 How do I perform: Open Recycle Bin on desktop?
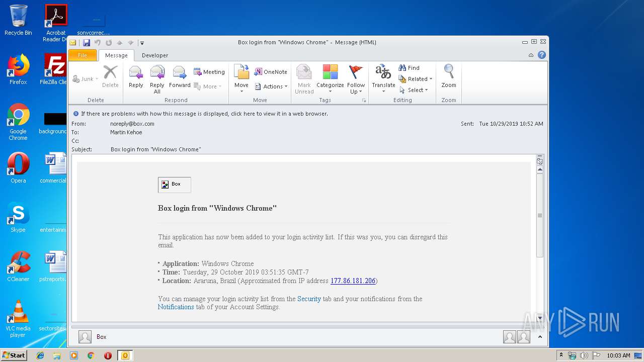coord(18,20)
